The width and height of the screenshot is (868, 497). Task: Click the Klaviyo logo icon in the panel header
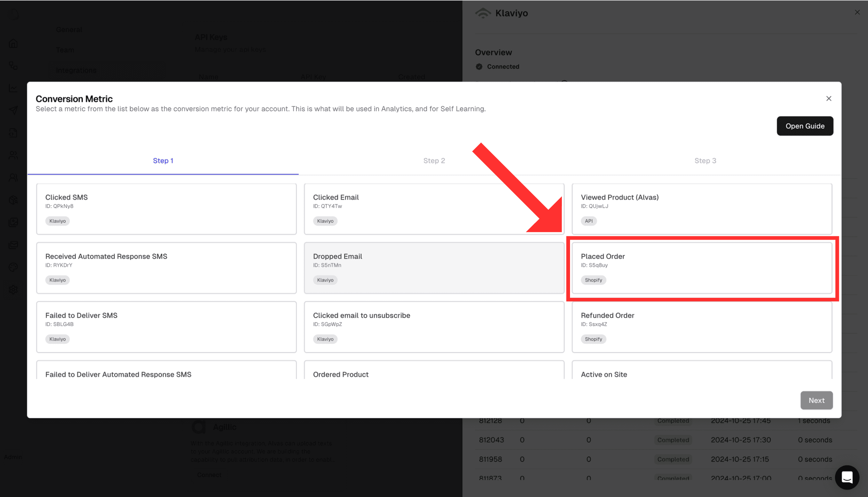[x=483, y=13]
